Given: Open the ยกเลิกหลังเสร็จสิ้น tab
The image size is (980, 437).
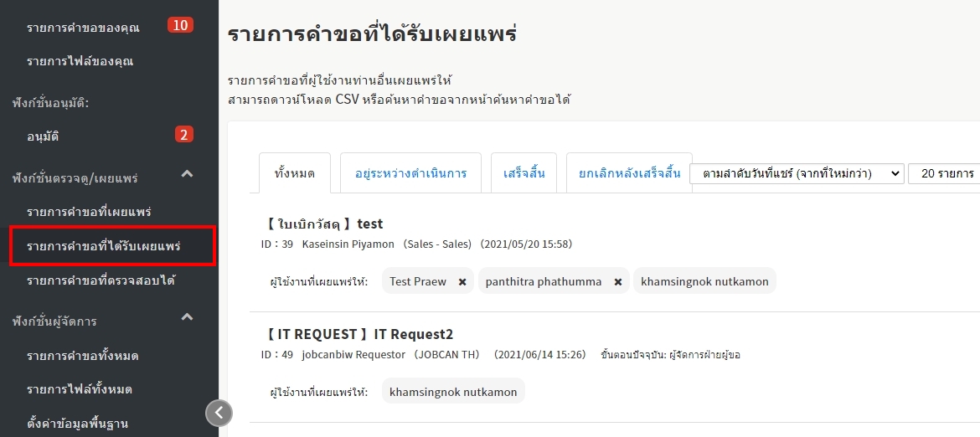Looking at the screenshot, I should [x=629, y=174].
